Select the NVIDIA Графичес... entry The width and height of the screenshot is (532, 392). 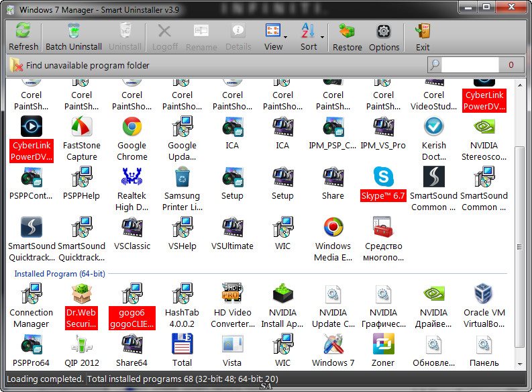383,305
